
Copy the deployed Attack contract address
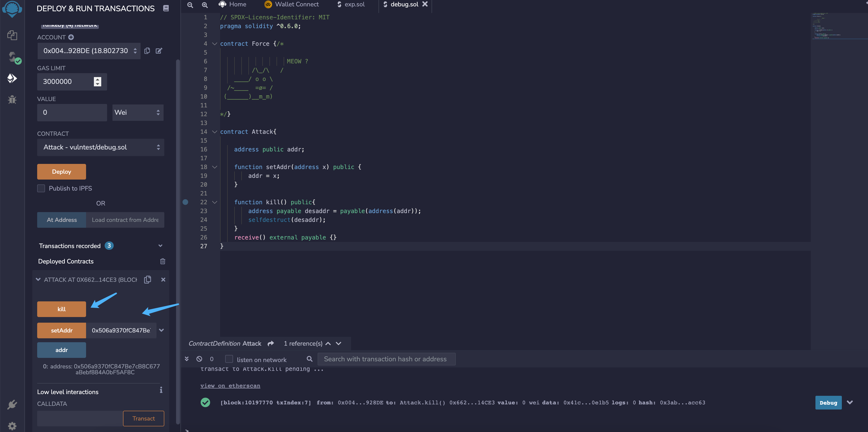click(147, 279)
